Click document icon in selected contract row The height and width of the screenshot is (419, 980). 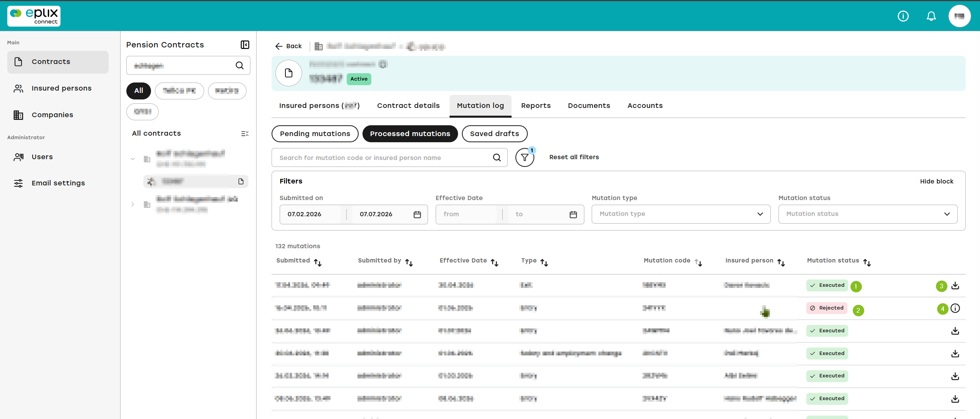(241, 181)
